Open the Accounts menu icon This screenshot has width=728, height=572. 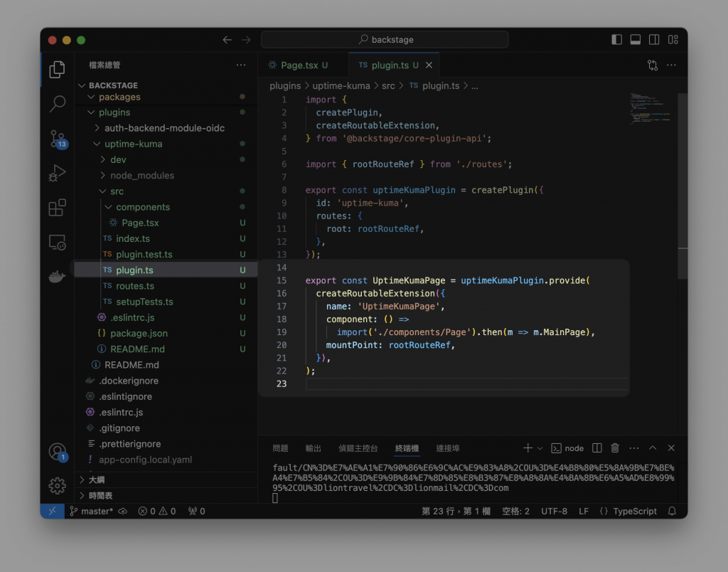pos(58,452)
